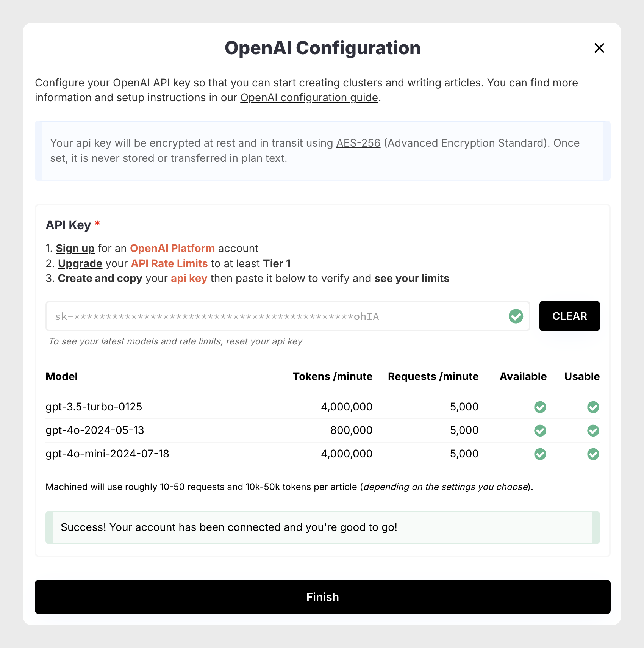This screenshot has width=644, height=648.
Task: Click the success confirmation message banner
Action: 322,527
